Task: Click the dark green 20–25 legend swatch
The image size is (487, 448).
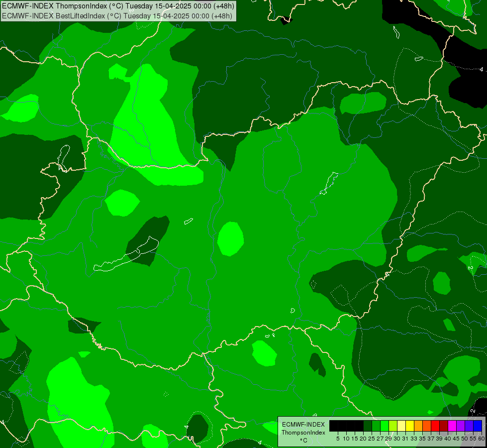Action: (x=368, y=426)
